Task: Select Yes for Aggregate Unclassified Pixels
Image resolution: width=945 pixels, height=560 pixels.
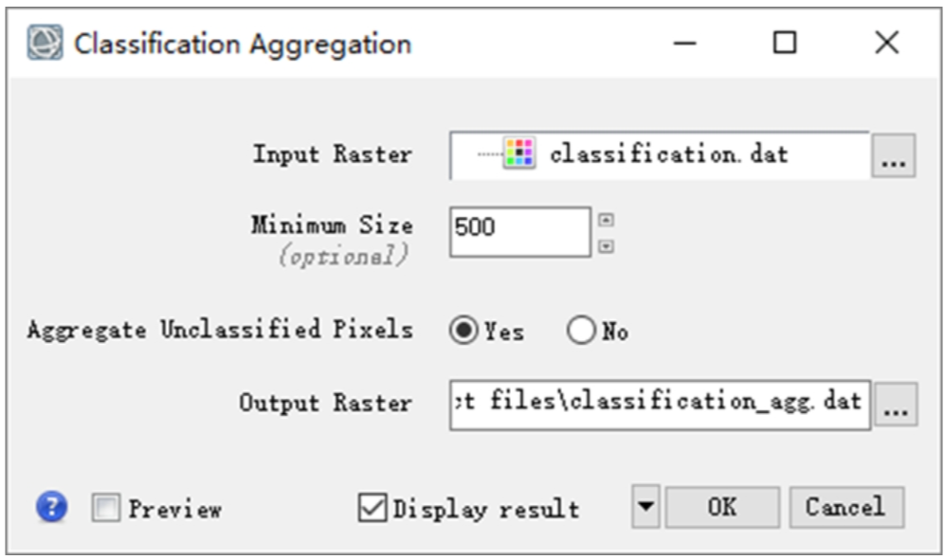Action: [463, 332]
